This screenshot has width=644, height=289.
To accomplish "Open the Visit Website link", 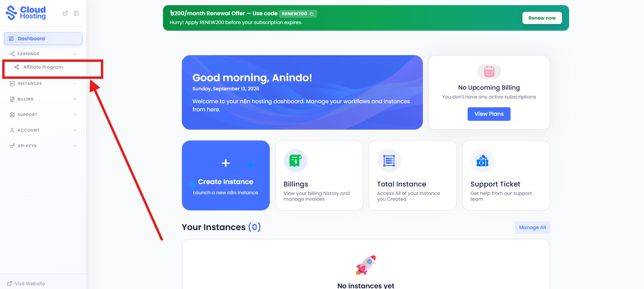I will click(x=26, y=284).
